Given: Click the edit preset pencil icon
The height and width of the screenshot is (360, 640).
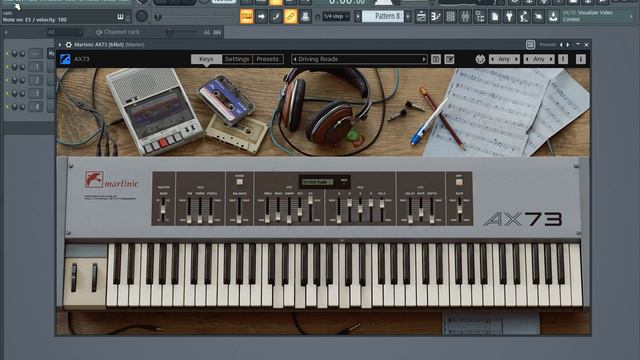Looking at the screenshot, I should tap(449, 59).
